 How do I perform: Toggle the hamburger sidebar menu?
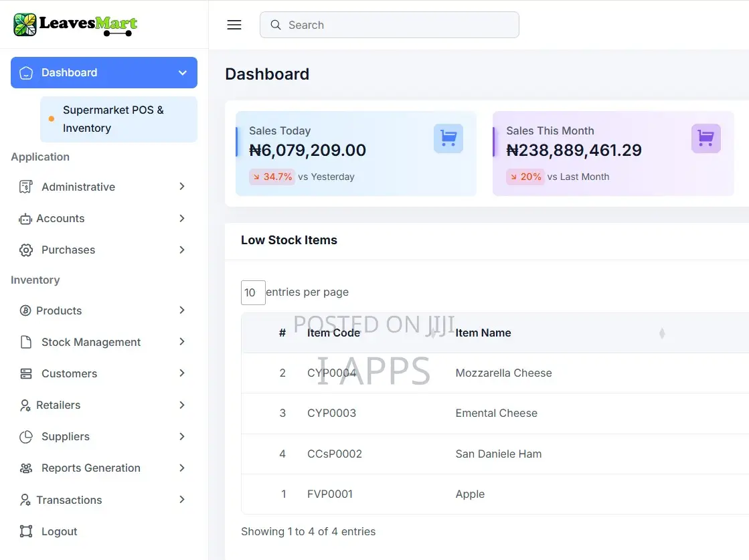pos(234,25)
